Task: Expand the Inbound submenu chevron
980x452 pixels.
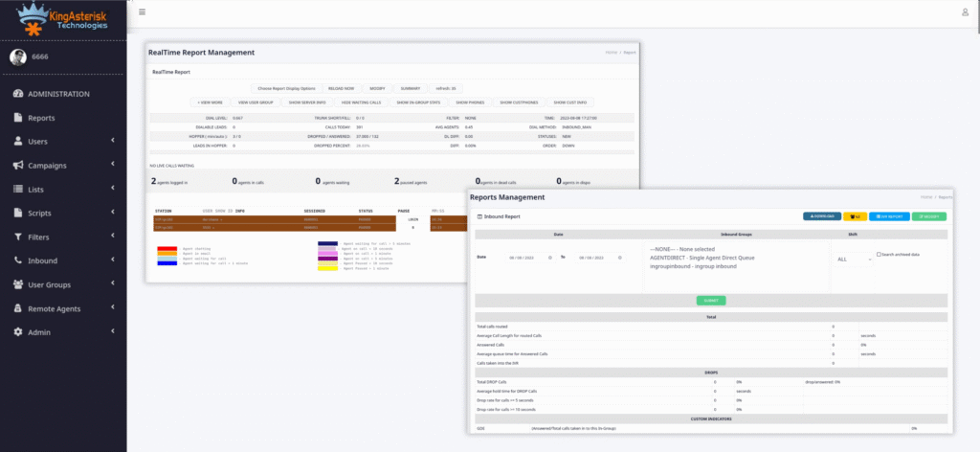Action: (x=113, y=260)
